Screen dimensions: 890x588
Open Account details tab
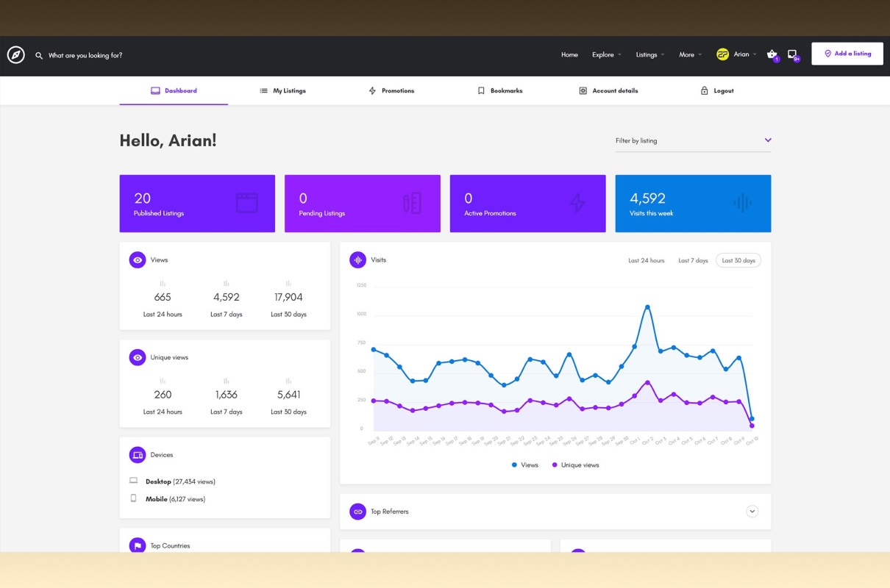tap(608, 90)
